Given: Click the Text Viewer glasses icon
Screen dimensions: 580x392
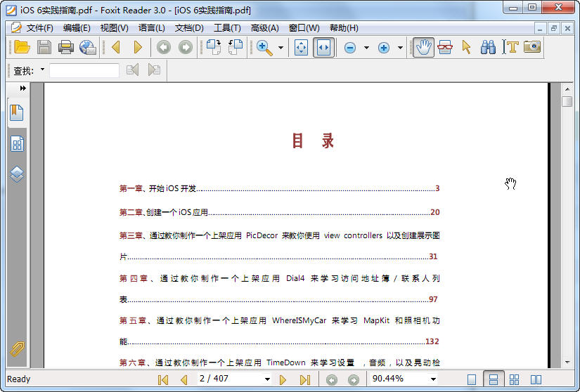Looking at the screenshot, I should [444, 47].
